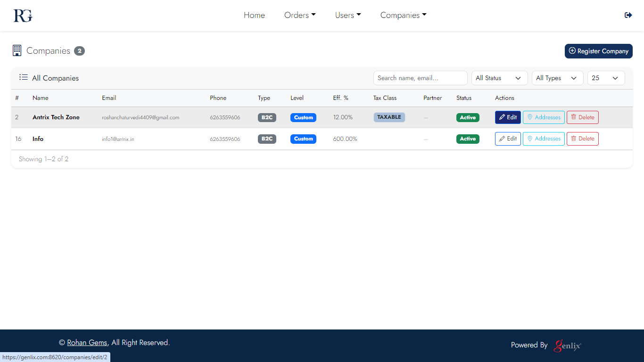
Task: Focus the Search name, email field
Action: point(420,78)
